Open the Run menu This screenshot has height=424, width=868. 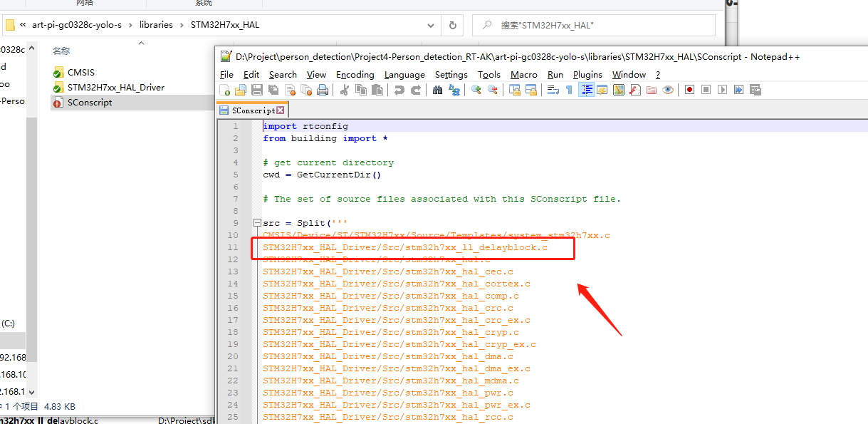click(x=555, y=75)
